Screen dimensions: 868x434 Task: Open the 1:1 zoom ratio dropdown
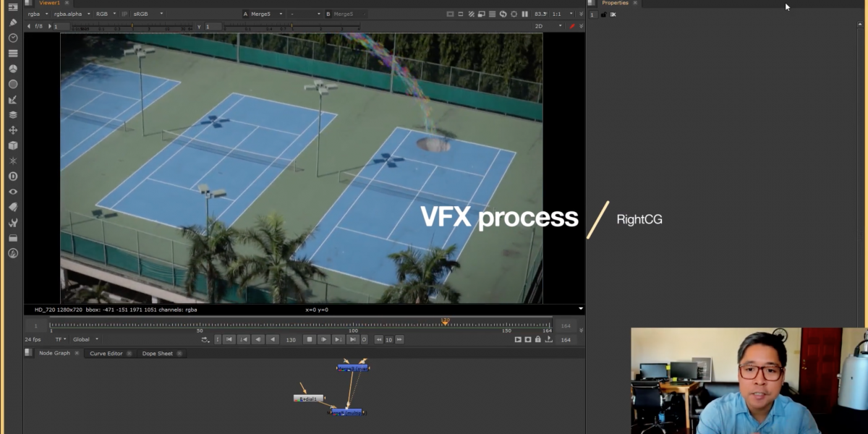click(x=563, y=14)
